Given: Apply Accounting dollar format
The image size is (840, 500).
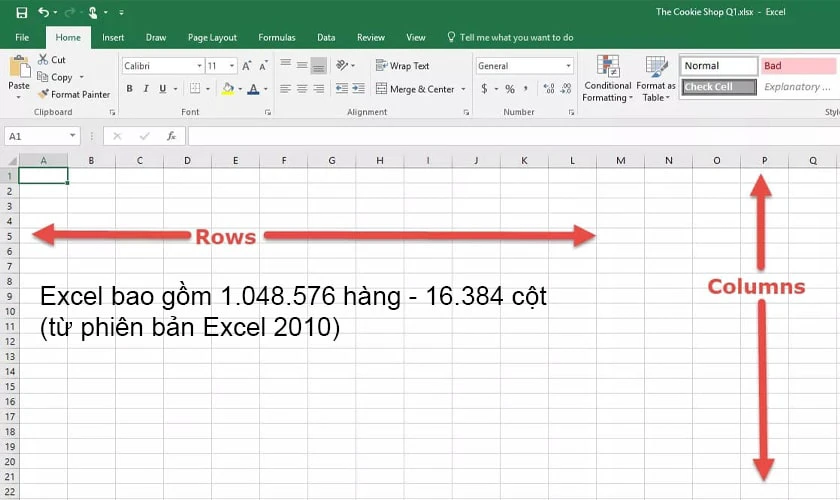Looking at the screenshot, I should coord(484,88).
